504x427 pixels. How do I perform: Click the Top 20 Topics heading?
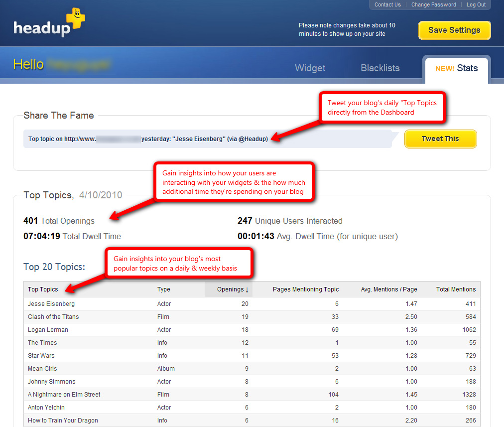(x=54, y=267)
